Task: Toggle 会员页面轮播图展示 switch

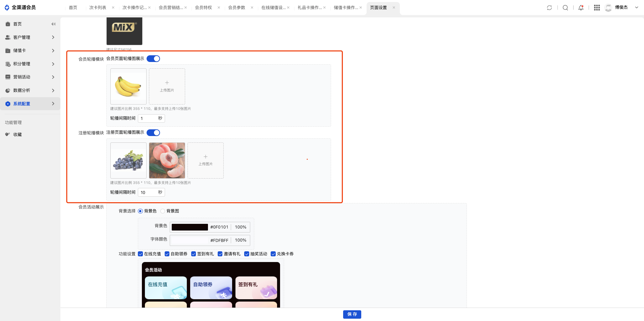Action: click(153, 59)
